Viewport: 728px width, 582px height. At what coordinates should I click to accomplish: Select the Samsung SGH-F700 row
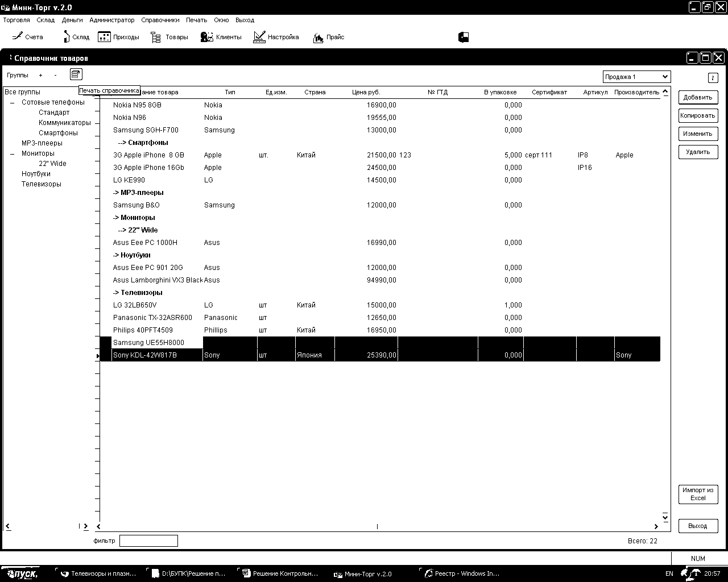(380, 130)
